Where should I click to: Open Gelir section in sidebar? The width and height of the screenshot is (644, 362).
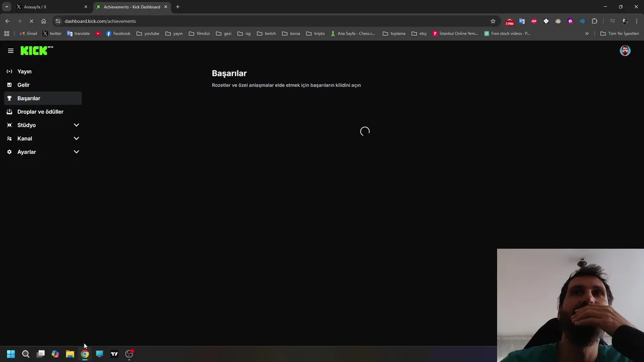tap(43, 85)
